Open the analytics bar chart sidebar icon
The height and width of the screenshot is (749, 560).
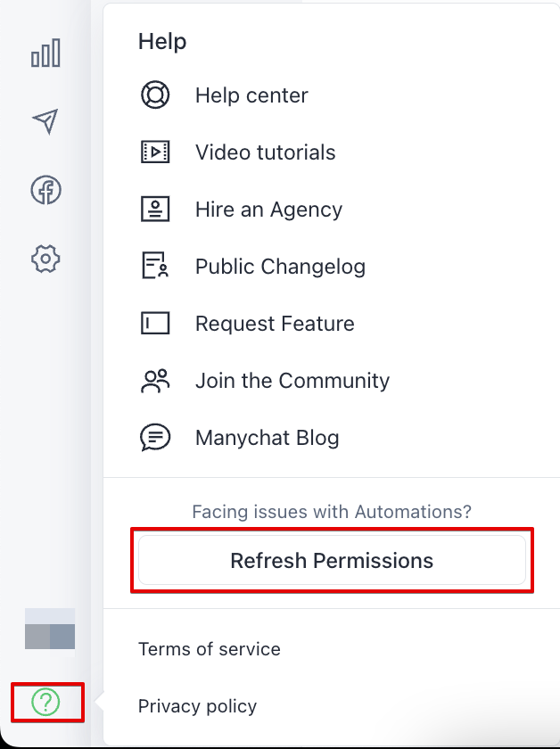point(45,53)
